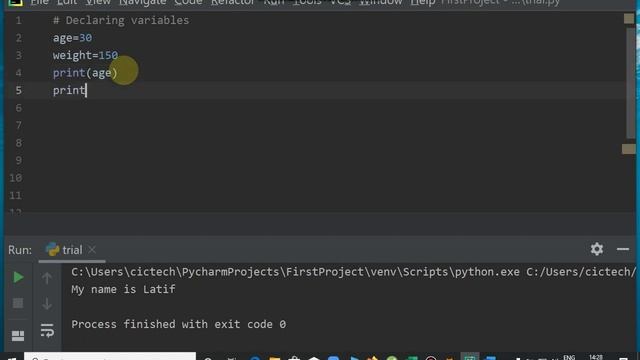Image resolution: width=640 pixels, height=360 pixels.
Task: Click line number 11 in gutter
Action: [x=15, y=196]
